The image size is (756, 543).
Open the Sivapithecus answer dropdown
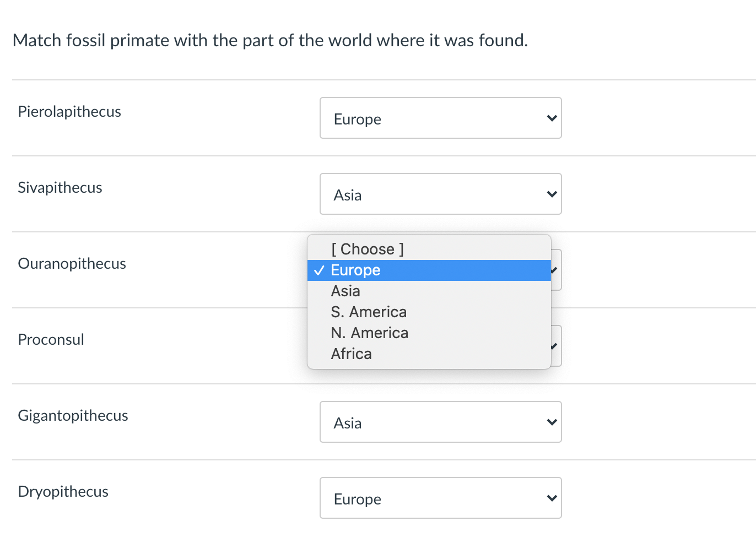(x=440, y=194)
